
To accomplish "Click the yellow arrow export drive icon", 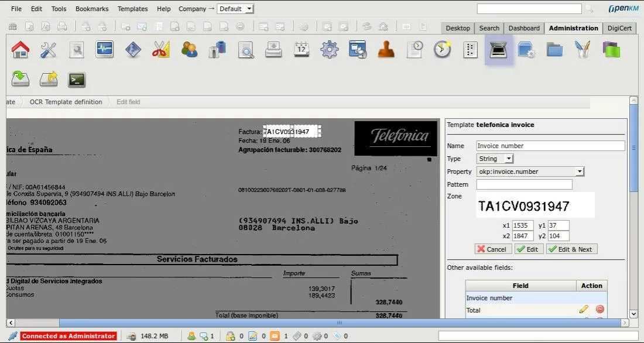I will pos(49,79).
